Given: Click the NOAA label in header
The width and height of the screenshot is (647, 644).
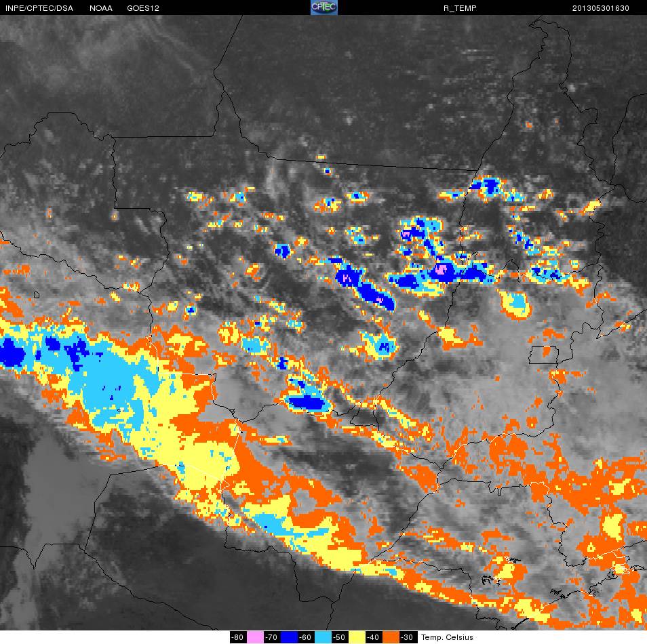Looking at the screenshot, I should coord(100,8).
